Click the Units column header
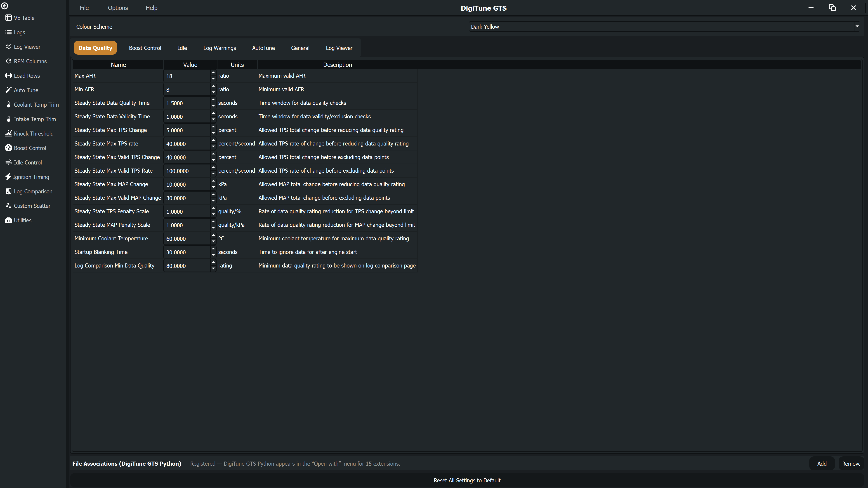This screenshot has height=488, width=868. [x=237, y=65]
